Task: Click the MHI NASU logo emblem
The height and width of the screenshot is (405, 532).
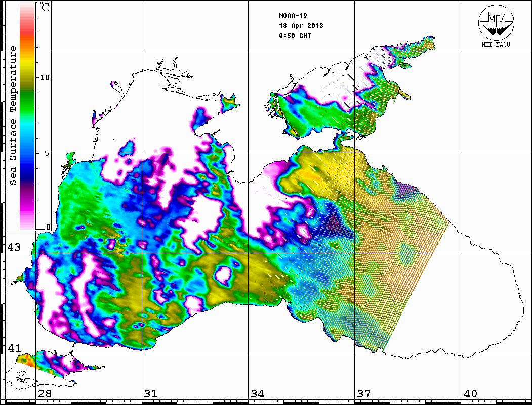Action: click(496, 22)
